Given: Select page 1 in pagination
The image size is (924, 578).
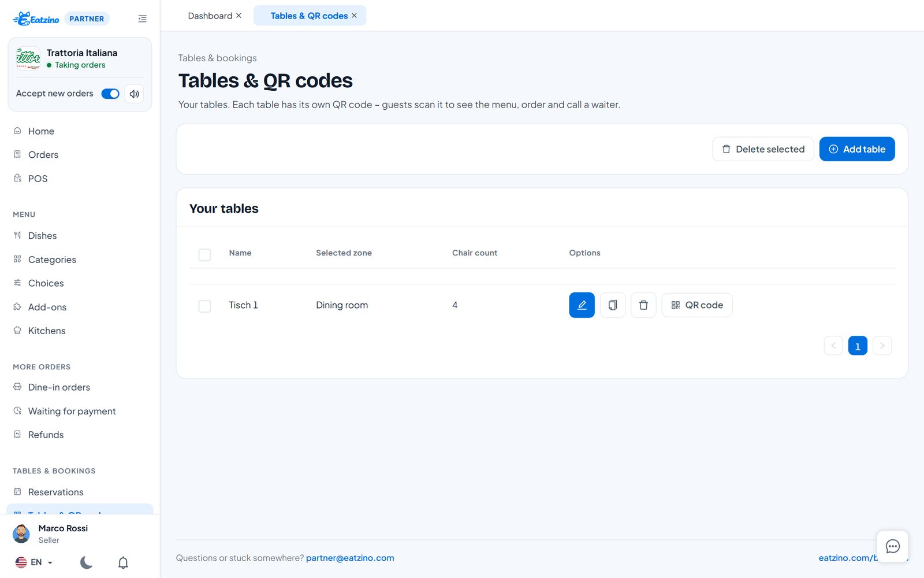Looking at the screenshot, I should 858,346.
